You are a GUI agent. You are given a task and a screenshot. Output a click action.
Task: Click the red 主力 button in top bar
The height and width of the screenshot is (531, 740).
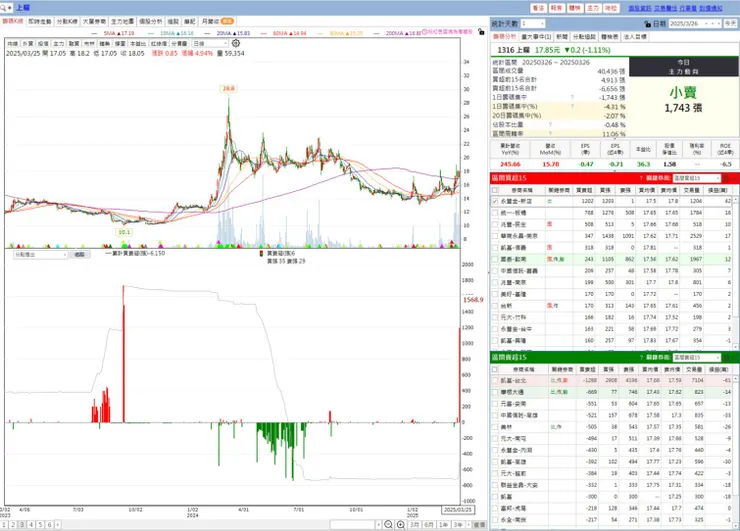pyautogui.click(x=593, y=8)
